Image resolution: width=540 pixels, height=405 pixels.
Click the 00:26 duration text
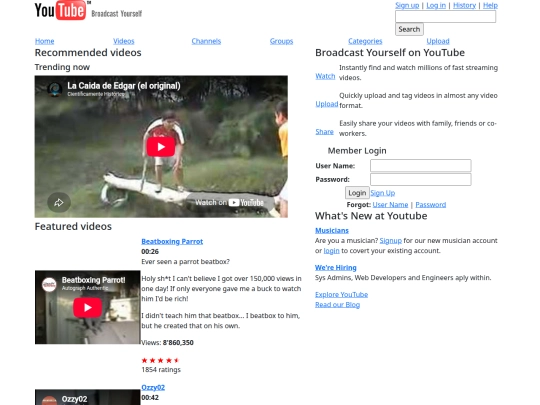150,252
